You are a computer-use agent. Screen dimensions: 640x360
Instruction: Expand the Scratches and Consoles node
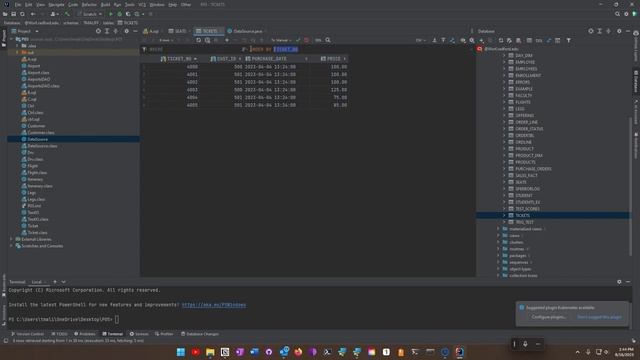coord(11,246)
